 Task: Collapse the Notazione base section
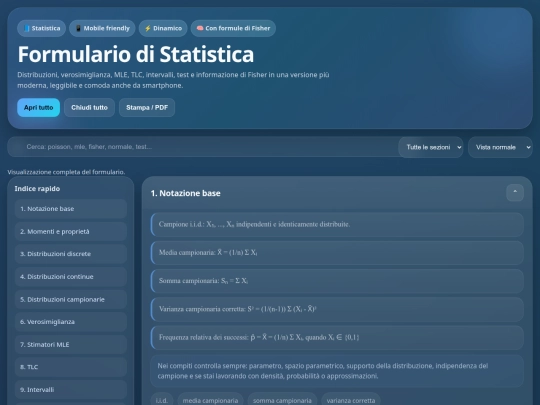515,193
